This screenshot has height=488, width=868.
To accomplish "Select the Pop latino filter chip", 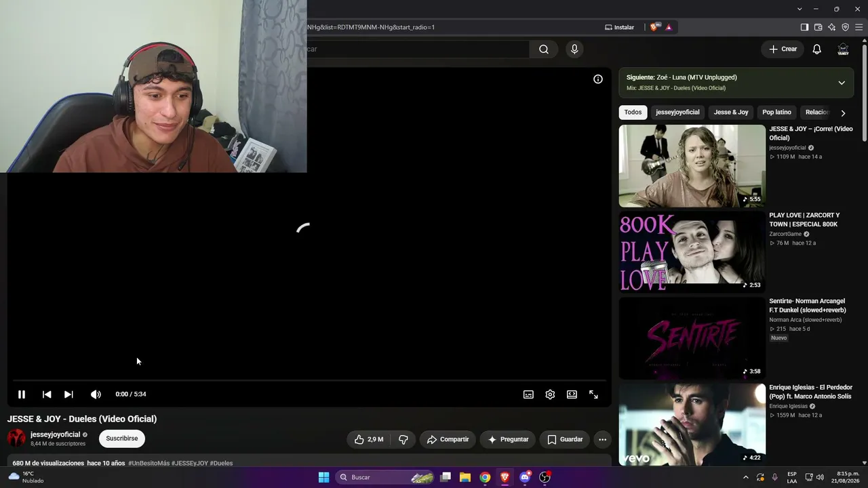I will pos(776,113).
